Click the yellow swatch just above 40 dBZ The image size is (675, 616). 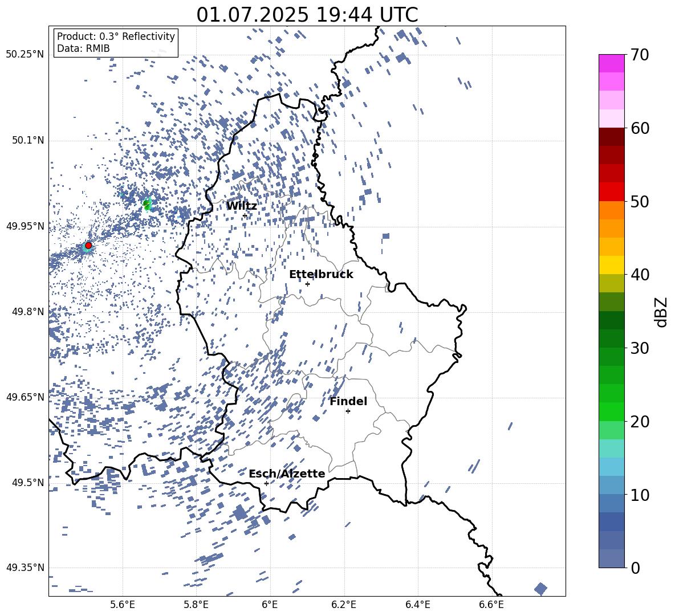pyautogui.click(x=612, y=265)
